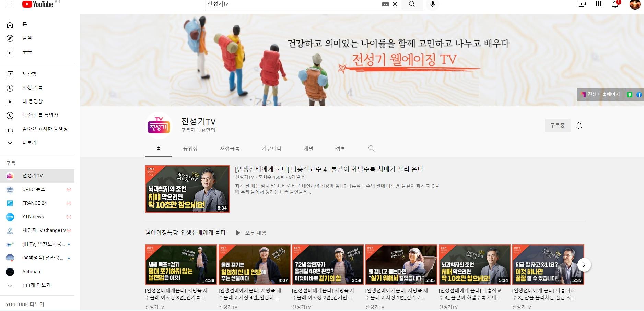The image size is (644, 311).
Task: Click 전성기TV link under featured video title
Action: (x=244, y=177)
